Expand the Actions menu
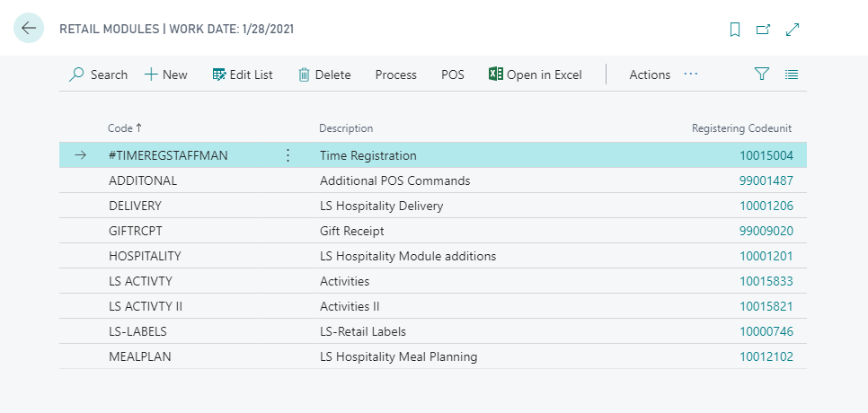Screen dimensions: 868x413 pos(650,75)
